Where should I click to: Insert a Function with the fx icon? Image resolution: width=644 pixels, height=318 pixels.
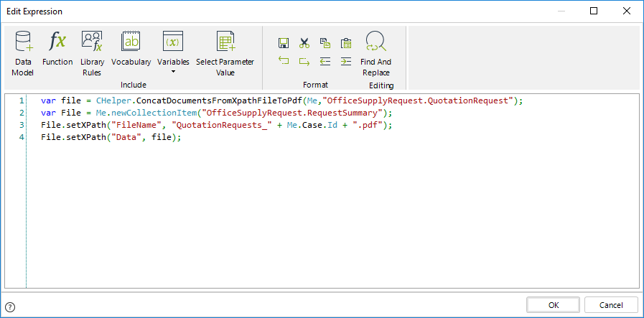tap(57, 49)
